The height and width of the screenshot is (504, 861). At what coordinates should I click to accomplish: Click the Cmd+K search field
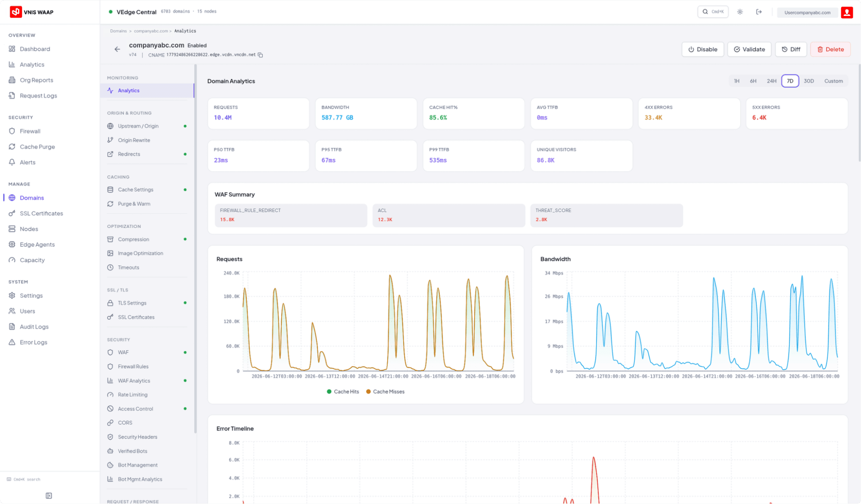point(713,12)
